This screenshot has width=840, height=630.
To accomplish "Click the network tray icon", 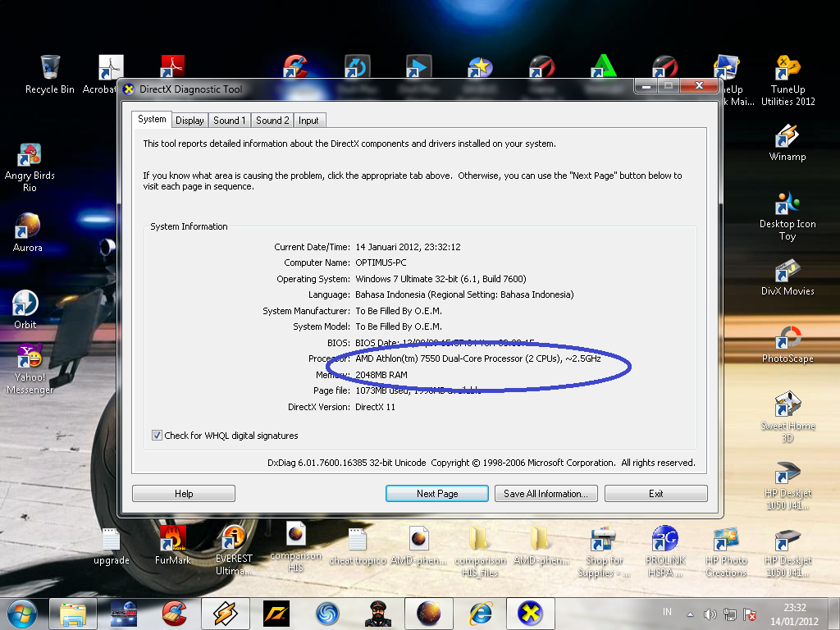I will [729, 614].
